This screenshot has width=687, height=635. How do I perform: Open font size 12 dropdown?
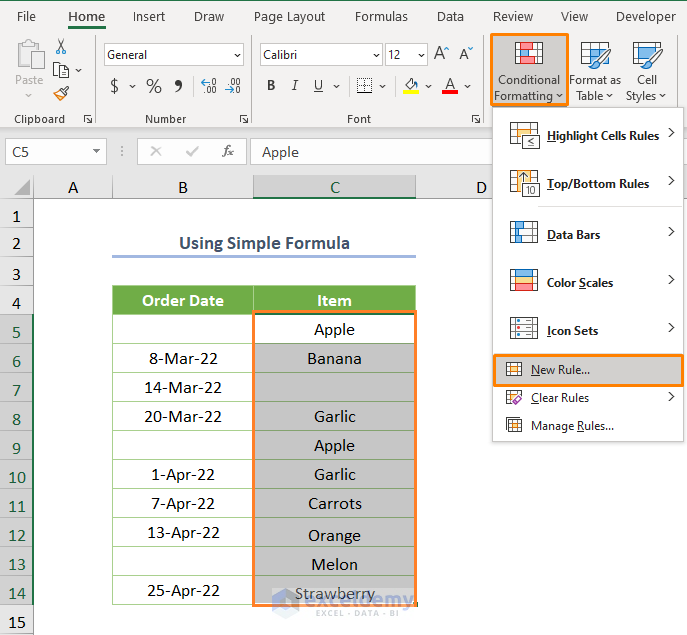421,55
